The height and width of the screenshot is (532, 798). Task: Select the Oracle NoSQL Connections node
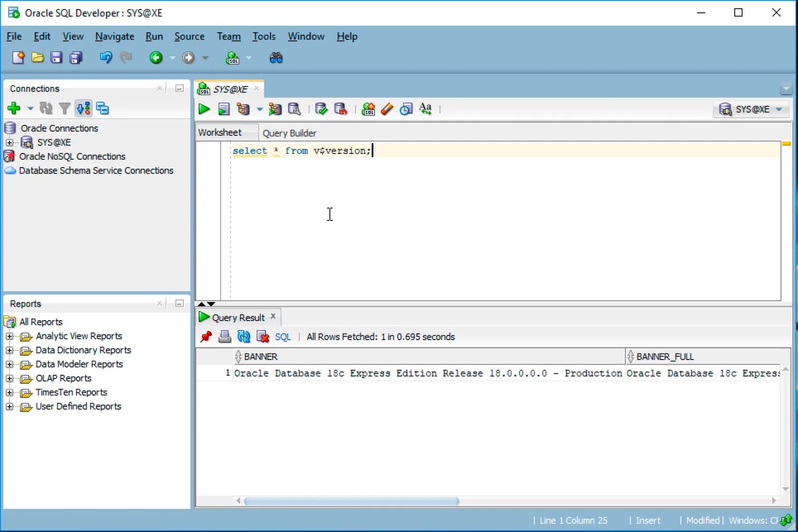click(x=72, y=156)
